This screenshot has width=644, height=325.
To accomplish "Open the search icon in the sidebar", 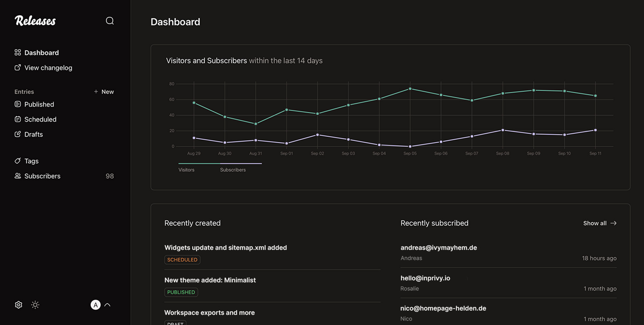I will [x=109, y=21].
